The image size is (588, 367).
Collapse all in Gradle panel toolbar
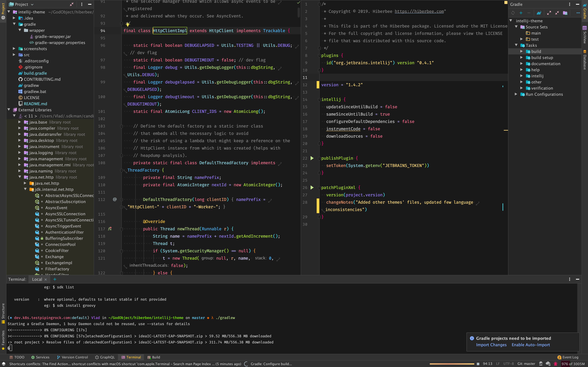pyautogui.click(x=557, y=13)
